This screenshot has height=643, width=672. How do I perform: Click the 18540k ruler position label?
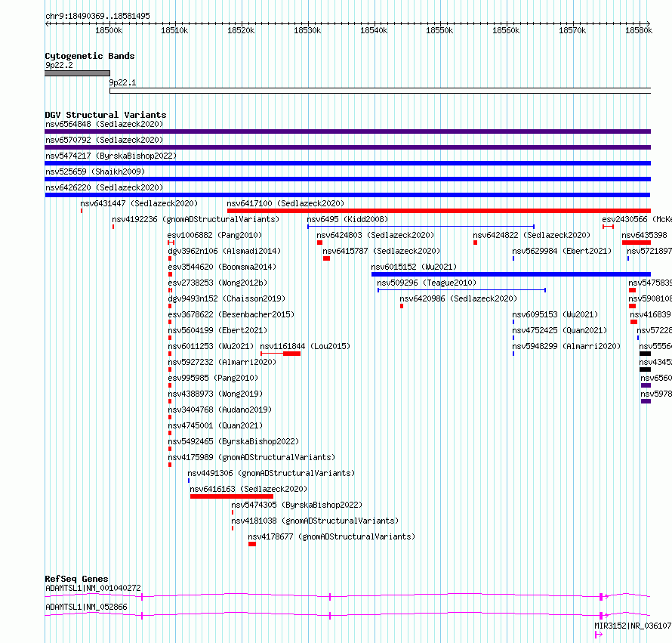[x=374, y=30]
